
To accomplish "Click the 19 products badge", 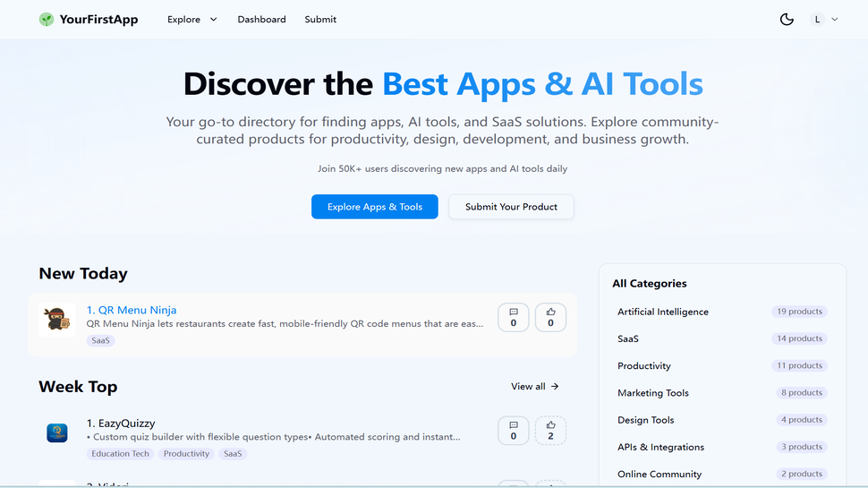I will click(799, 312).
